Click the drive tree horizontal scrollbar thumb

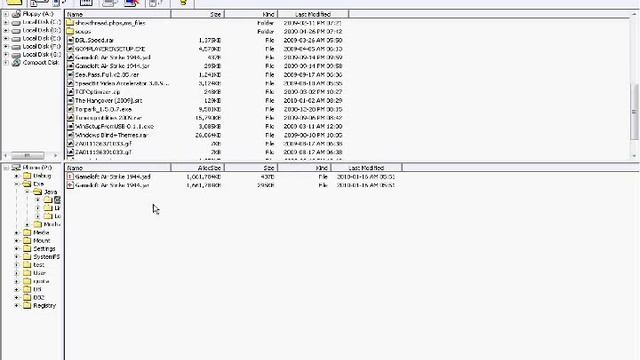[x=27, y=156]
